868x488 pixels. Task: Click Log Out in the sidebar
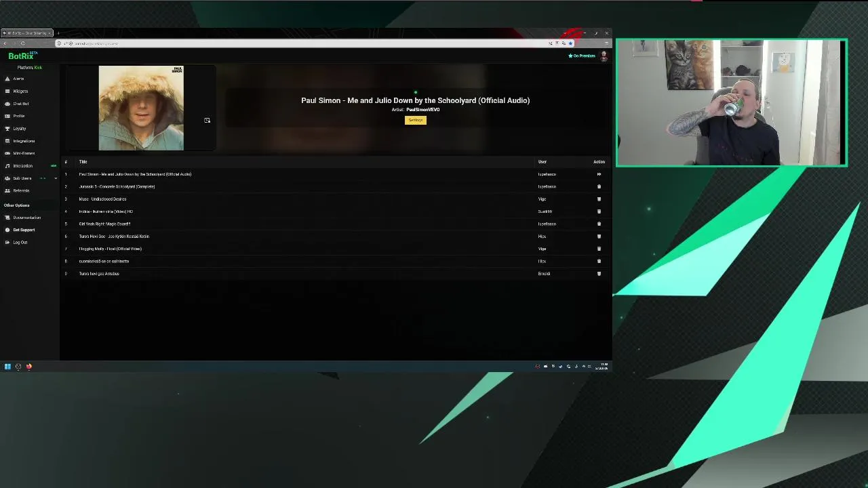[x=20, y=243]
